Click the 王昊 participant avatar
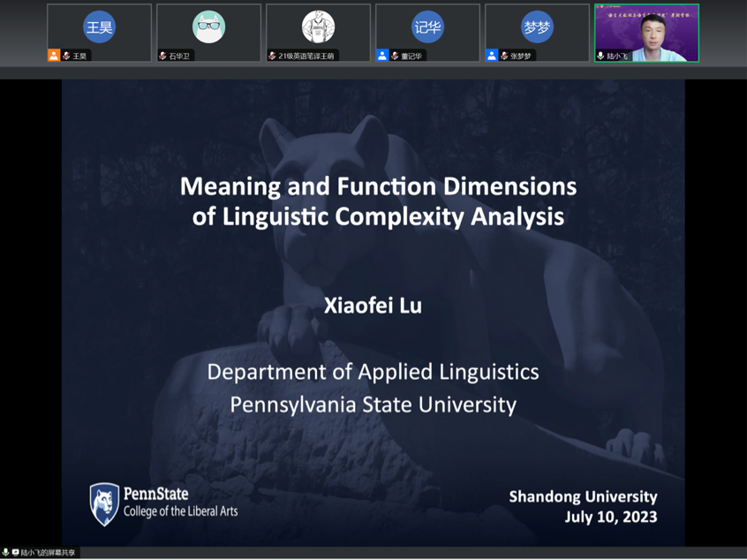747x560 pixels. tap(99, 27)
